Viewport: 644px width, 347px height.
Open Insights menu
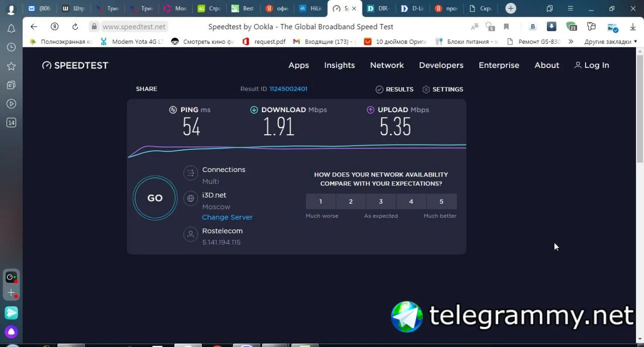(x=339, y=65)
